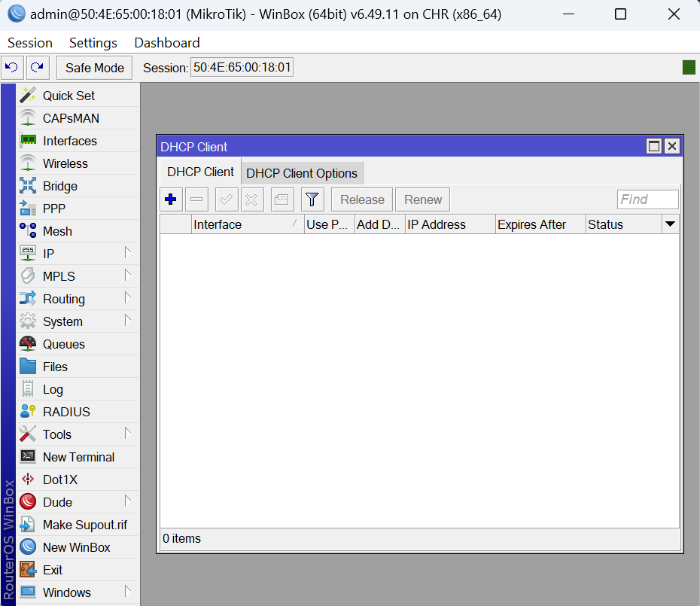Click the Redo arrow in toolbar
Viewport: 700px width, 606px height.
[x=38, y=68]
